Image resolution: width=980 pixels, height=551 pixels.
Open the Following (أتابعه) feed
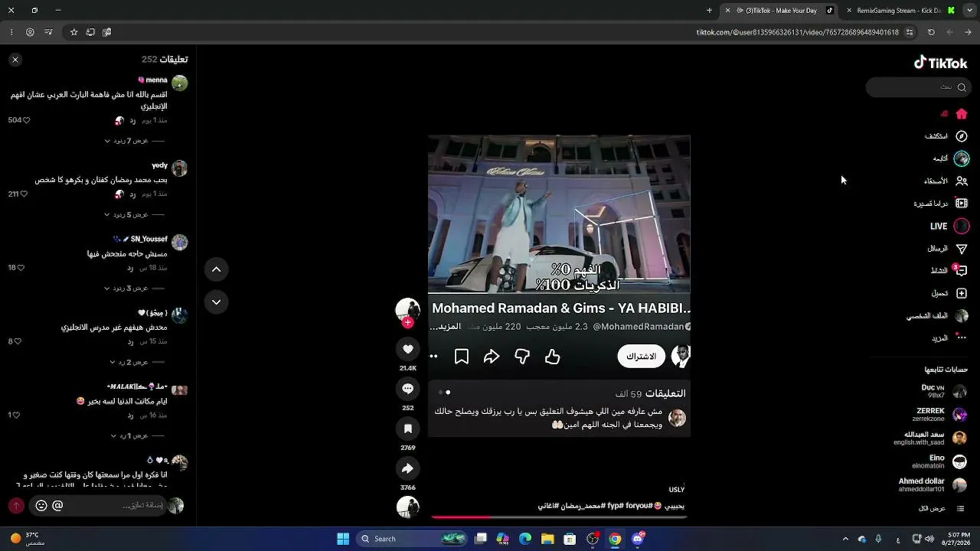coord(962,158)
